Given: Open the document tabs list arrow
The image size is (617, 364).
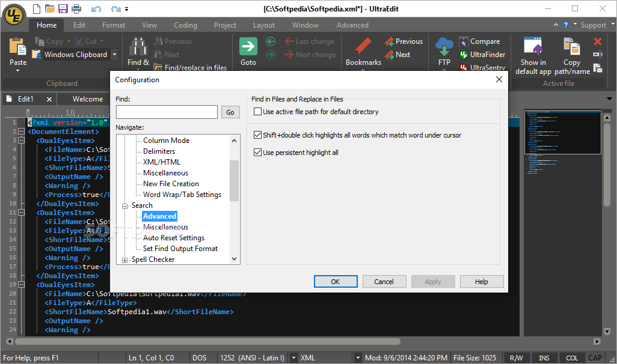Looking at the screenshot, I should pos(609,99).
